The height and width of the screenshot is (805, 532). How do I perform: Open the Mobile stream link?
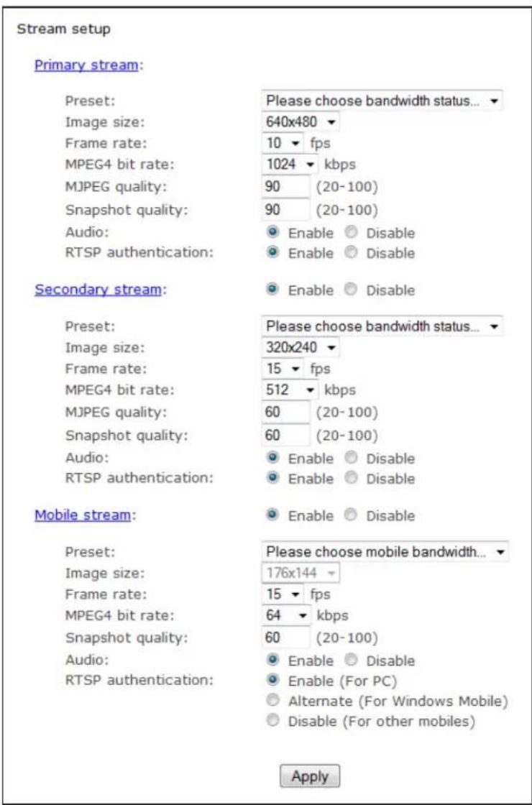point(82,515)
